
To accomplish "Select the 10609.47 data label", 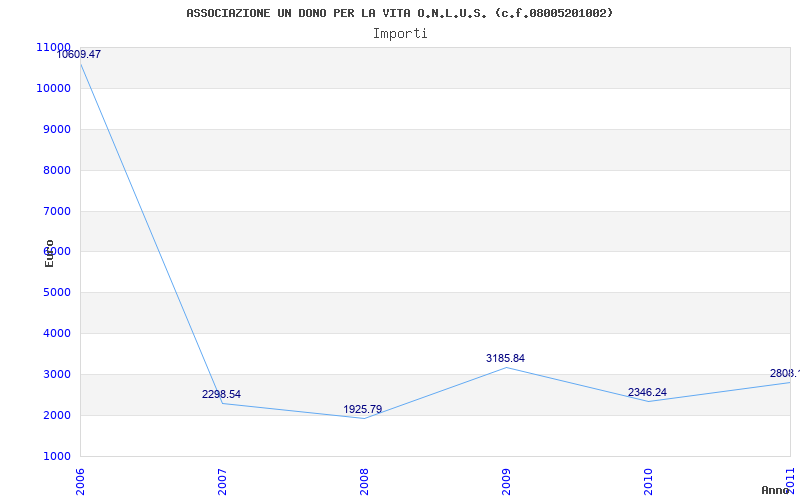I will (79, 54).
